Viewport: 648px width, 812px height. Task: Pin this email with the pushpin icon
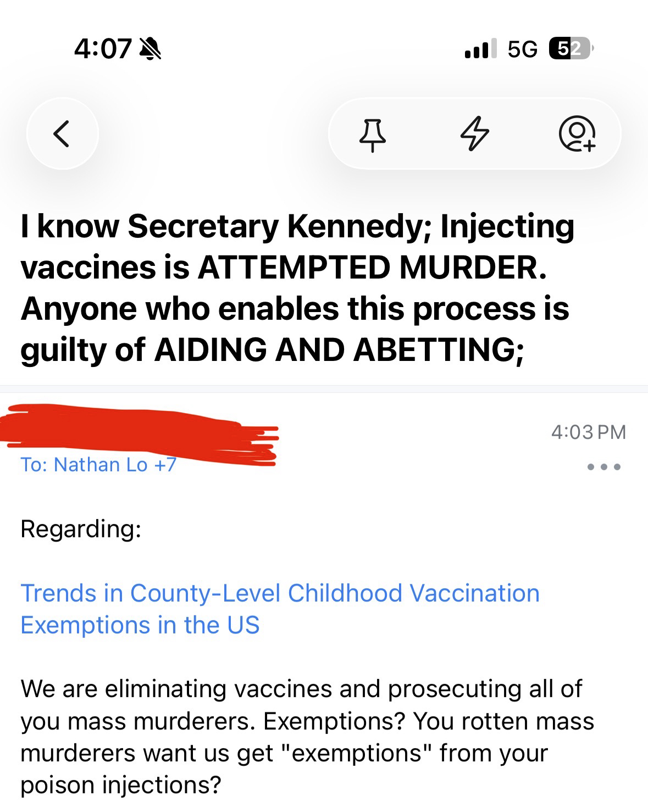(x=373, y=135)
